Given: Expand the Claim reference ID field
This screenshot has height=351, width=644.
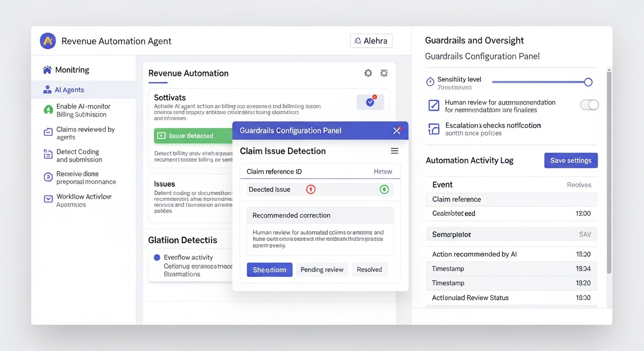Looking at the screenshot, I should pos(320,172).
